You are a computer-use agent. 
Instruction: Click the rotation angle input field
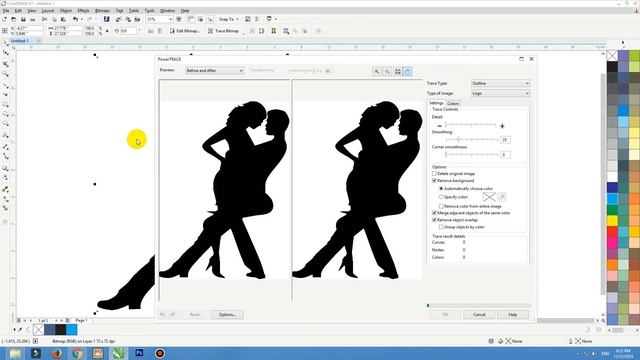[x=129, y=31]
